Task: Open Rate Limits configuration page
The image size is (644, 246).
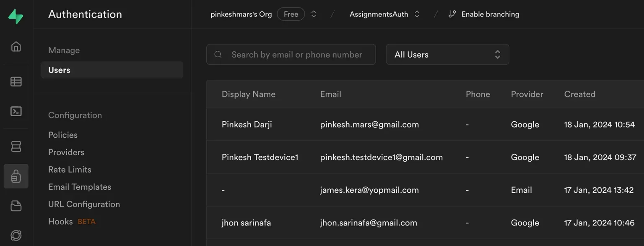Action: pos(70,170)
